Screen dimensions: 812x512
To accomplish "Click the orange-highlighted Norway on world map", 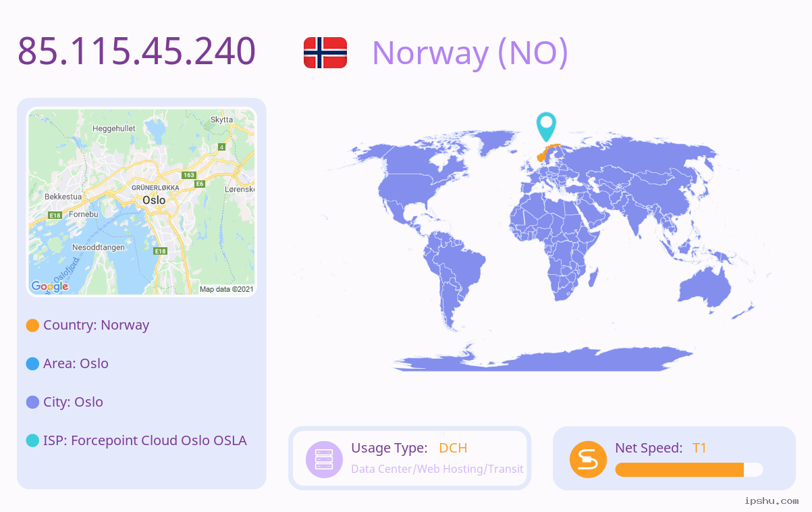I will (547, 153).
